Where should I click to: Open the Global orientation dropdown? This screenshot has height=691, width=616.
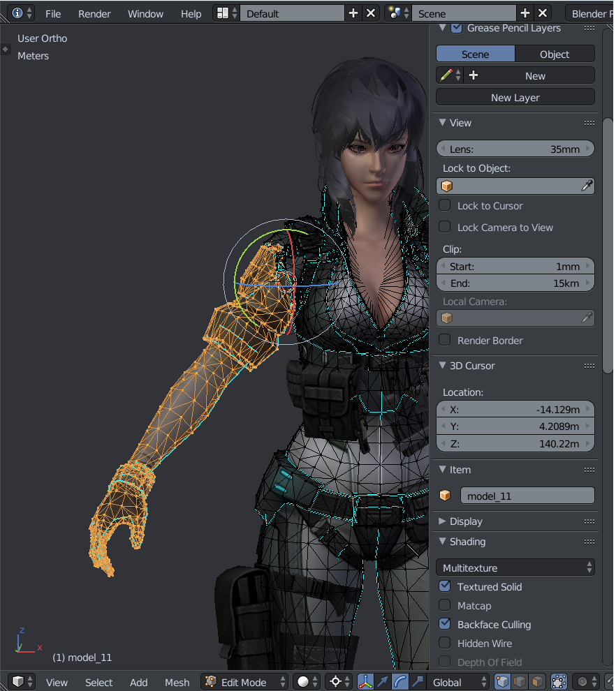458,682
